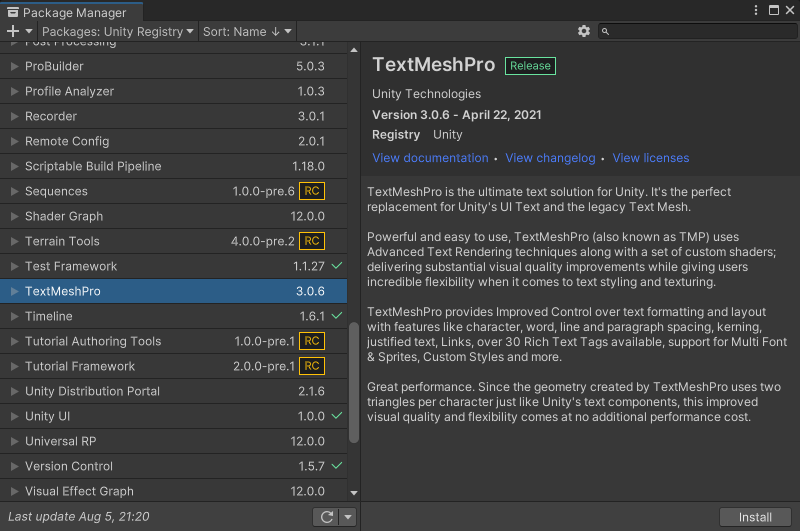This screenshot has height=531, width=800.
Task: Expand the Shader Graph entry
Action: (14, 216)
